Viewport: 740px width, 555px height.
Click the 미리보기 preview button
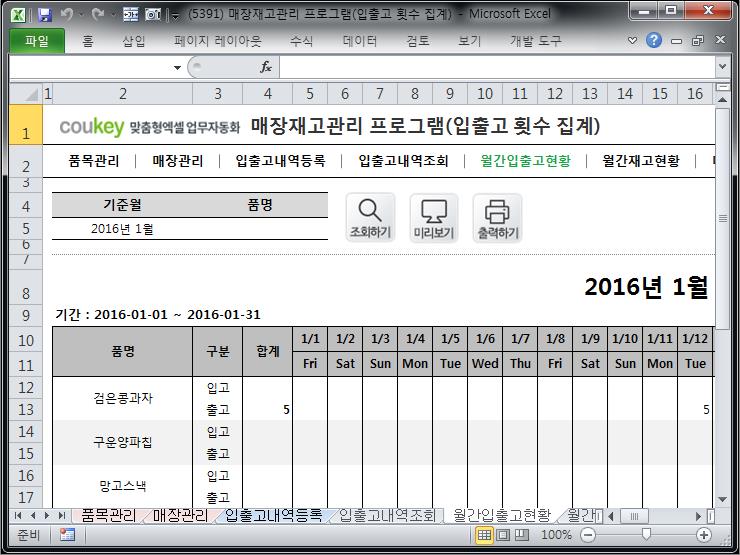434,218
